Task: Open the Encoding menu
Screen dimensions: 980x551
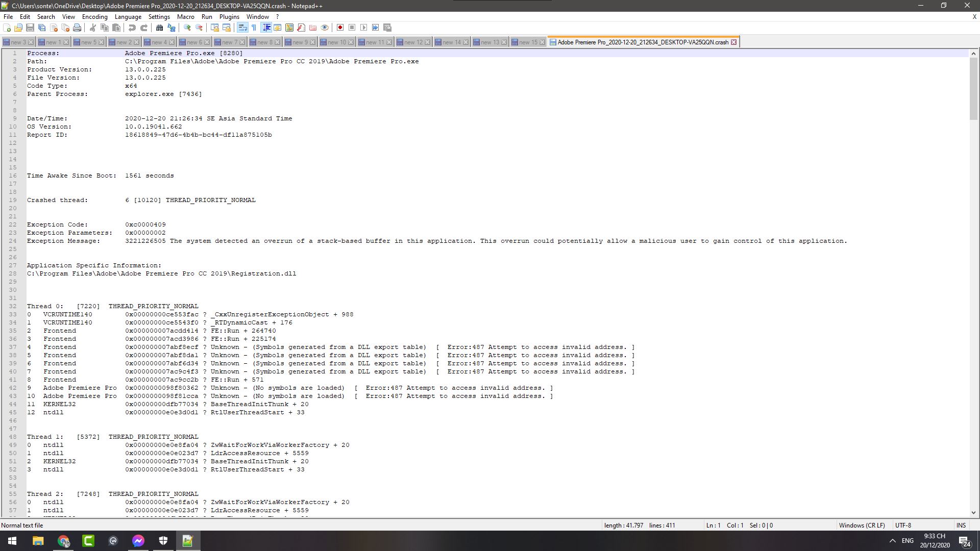Action: pyautogui.click(x=94, y=17)
